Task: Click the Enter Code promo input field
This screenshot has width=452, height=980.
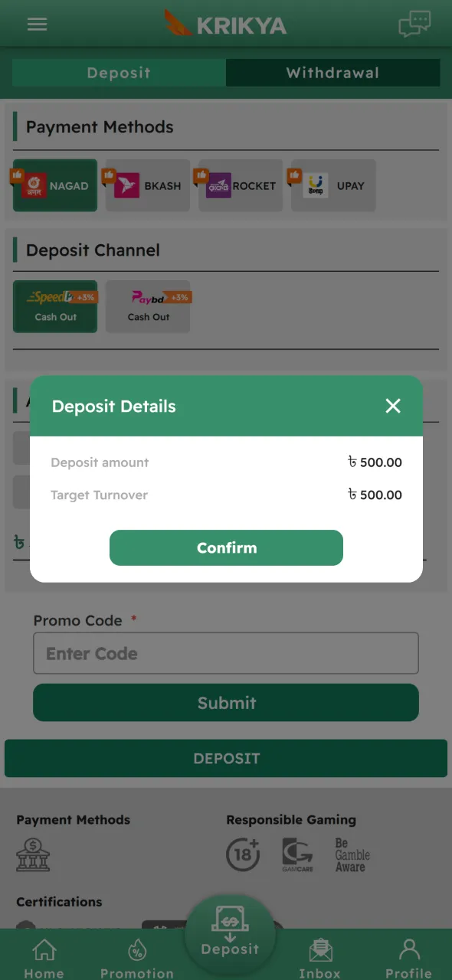Action: (226, 653)
